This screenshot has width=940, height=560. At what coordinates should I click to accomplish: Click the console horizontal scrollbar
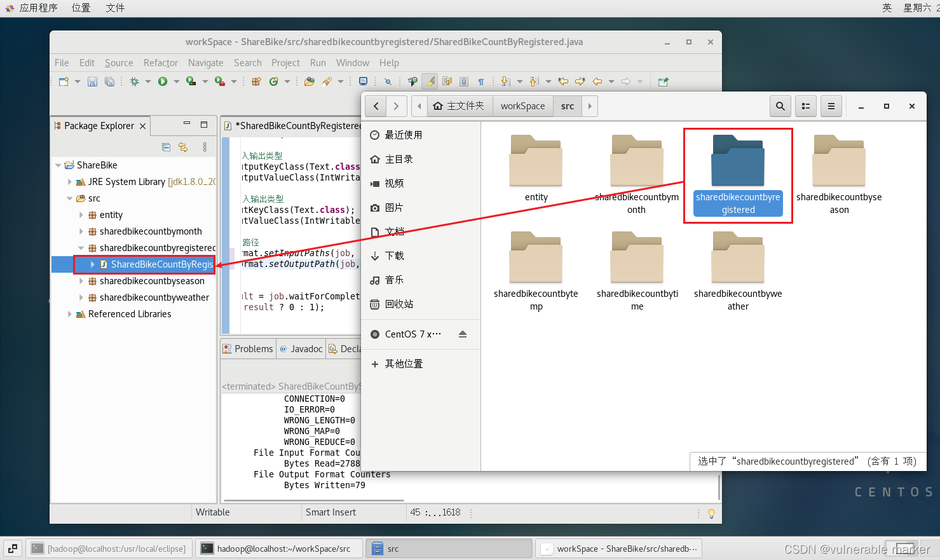[x=315, y=500]
